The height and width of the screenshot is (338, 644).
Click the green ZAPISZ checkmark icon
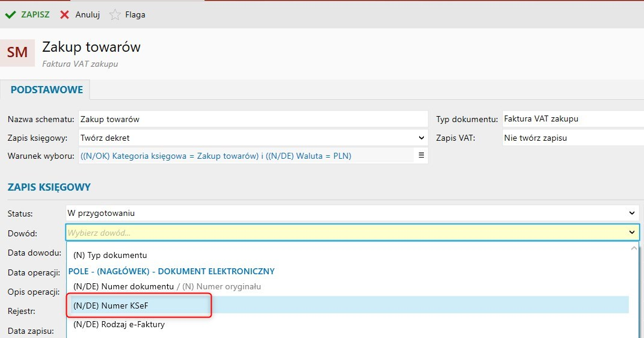click(x=10, y=15)
